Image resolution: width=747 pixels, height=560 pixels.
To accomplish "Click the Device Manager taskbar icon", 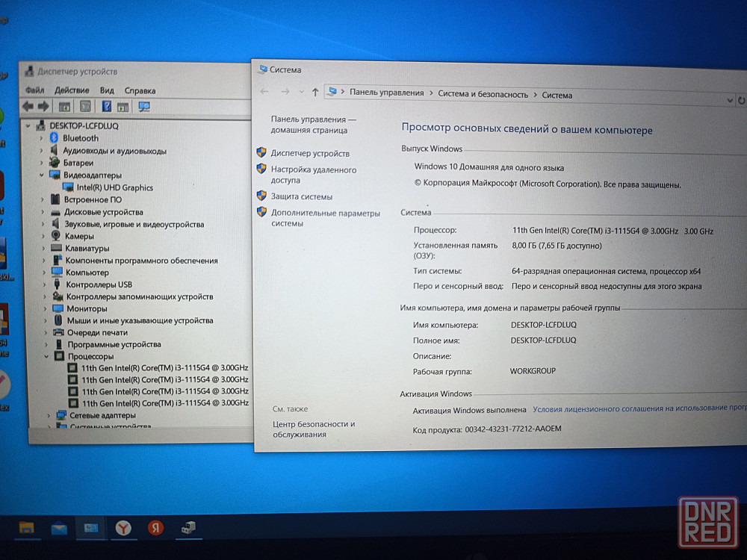I will [x=188, y=527].
